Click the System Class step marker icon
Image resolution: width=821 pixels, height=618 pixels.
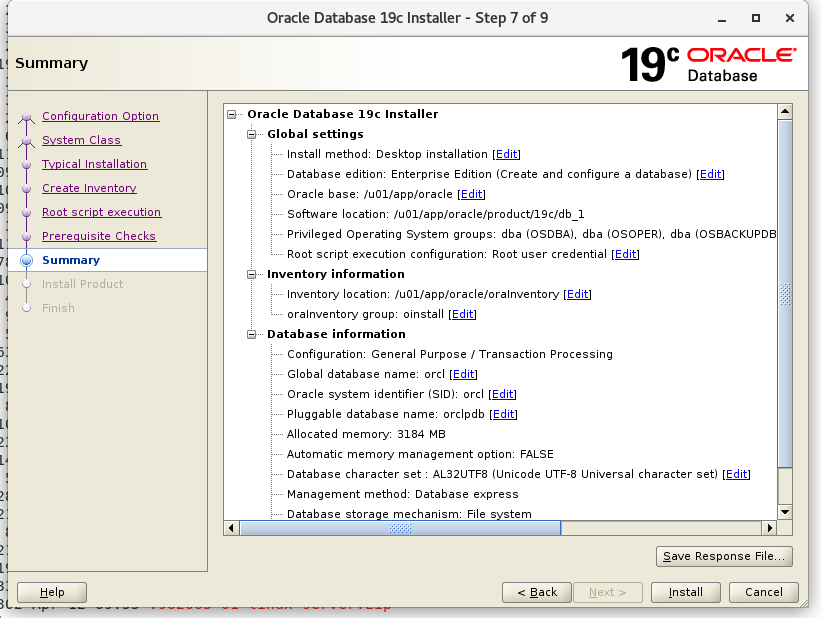pos(27,141)
